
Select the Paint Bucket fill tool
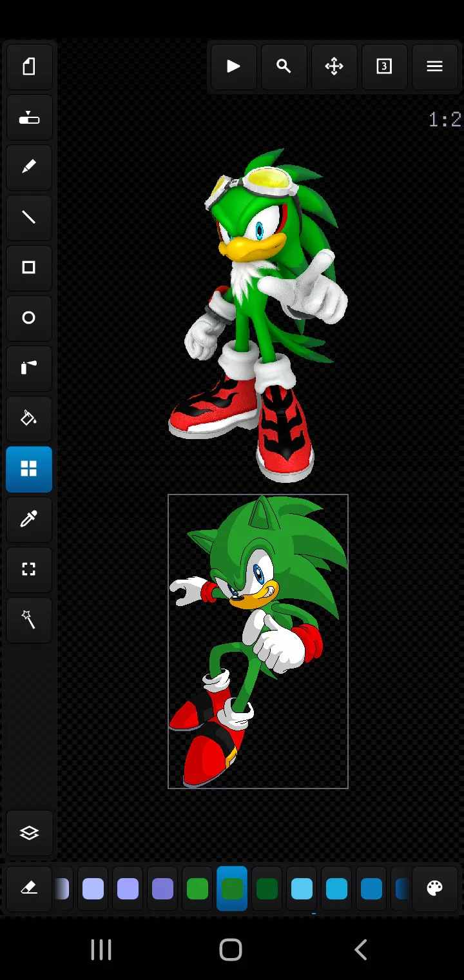pos(29,418)
